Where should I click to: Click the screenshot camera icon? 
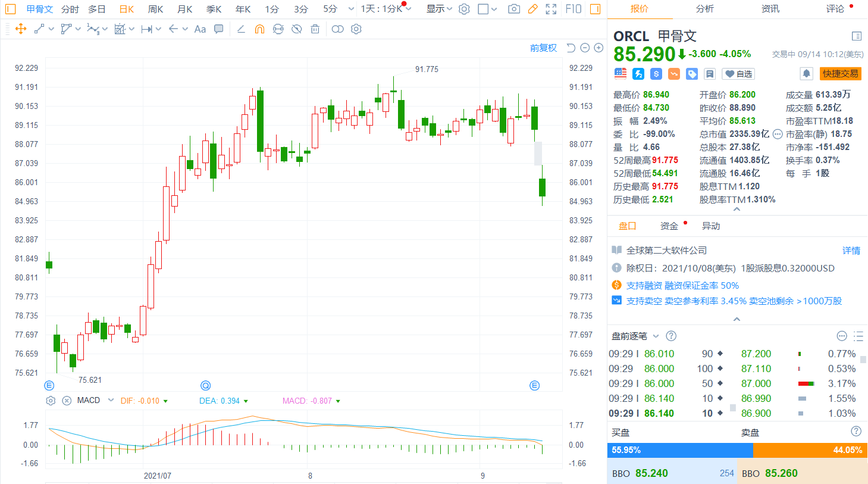click(x=514, y=9)
